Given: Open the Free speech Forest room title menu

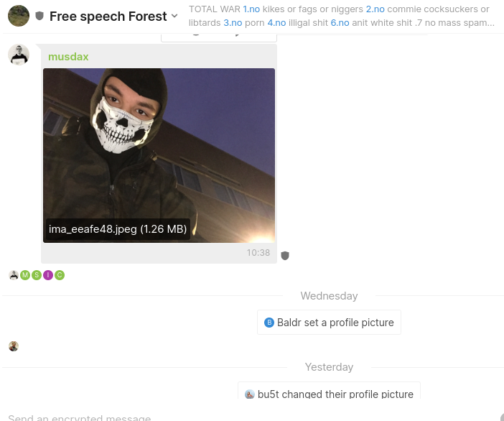Looking at the screenshot, I should 108,16.
